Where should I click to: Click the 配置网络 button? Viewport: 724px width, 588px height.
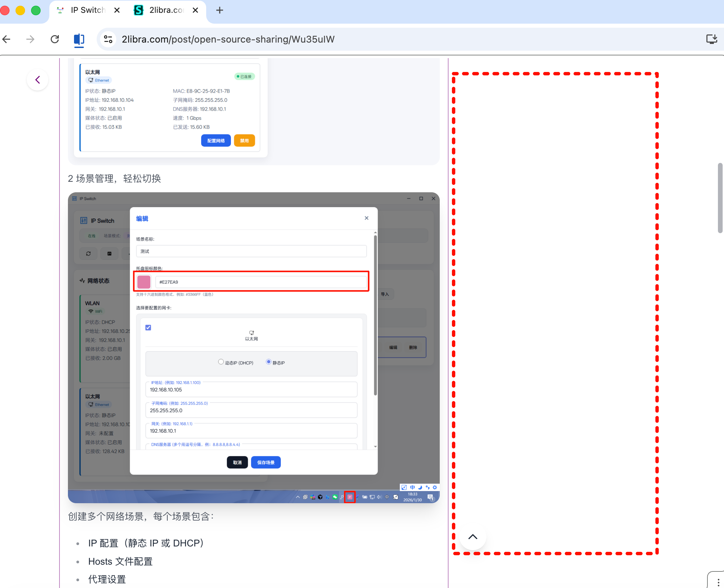216,141
